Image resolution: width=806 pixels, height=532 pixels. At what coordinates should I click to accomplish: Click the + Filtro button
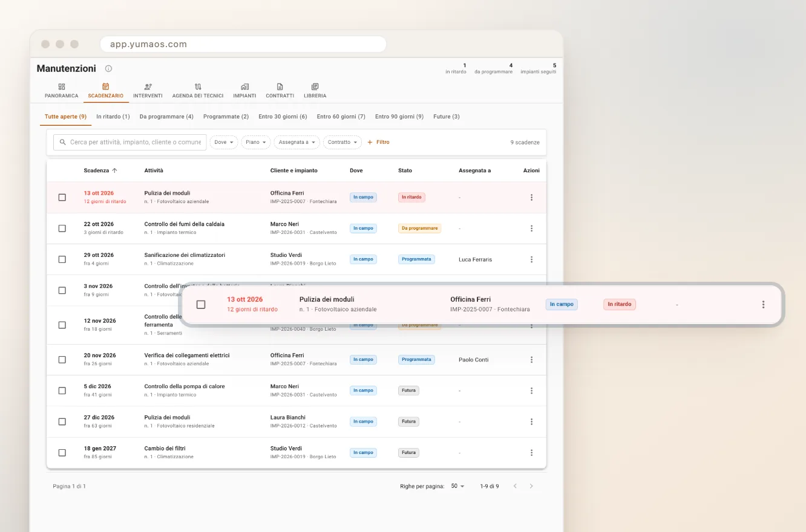coord(379,142)
